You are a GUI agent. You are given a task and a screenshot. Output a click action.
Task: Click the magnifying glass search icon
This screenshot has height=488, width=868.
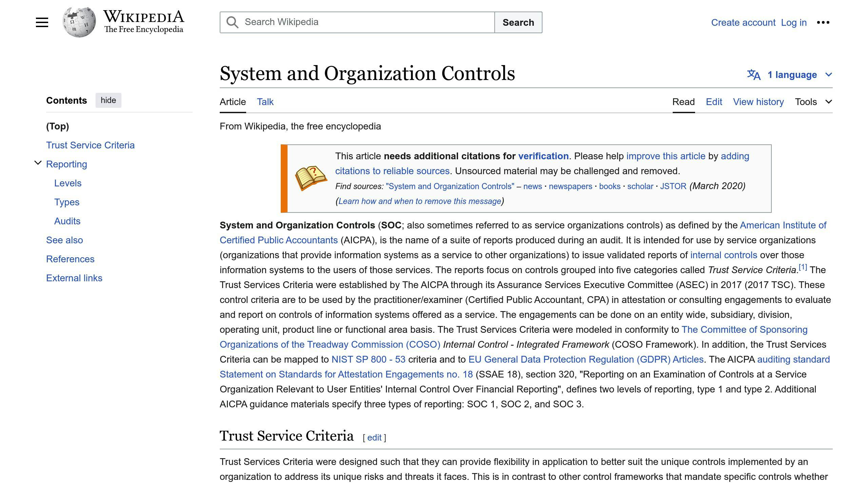pyautogui.click(x=232, y=22)
